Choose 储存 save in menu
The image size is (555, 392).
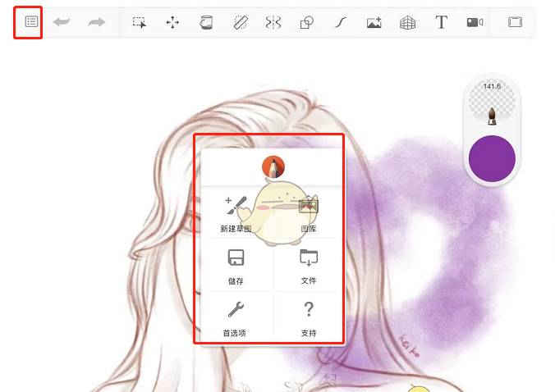[x=236, y=267]
